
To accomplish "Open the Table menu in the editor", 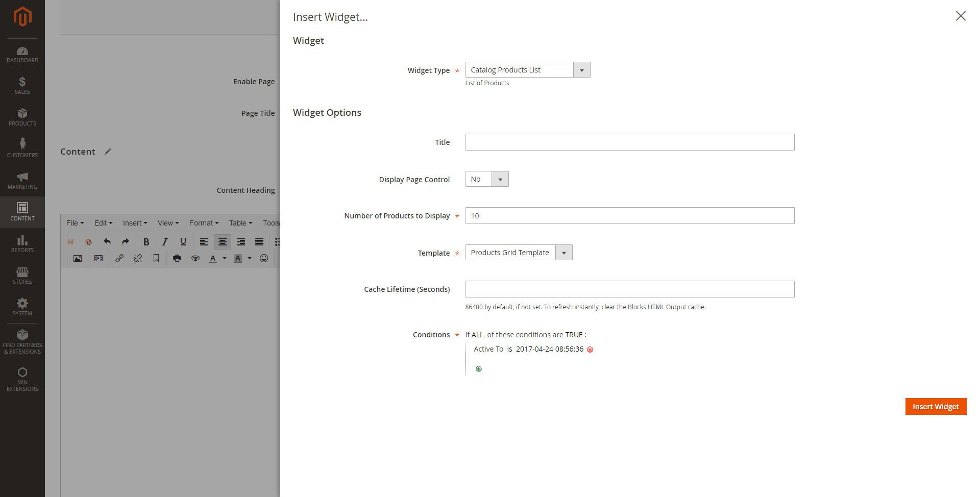I will [240, 223].
